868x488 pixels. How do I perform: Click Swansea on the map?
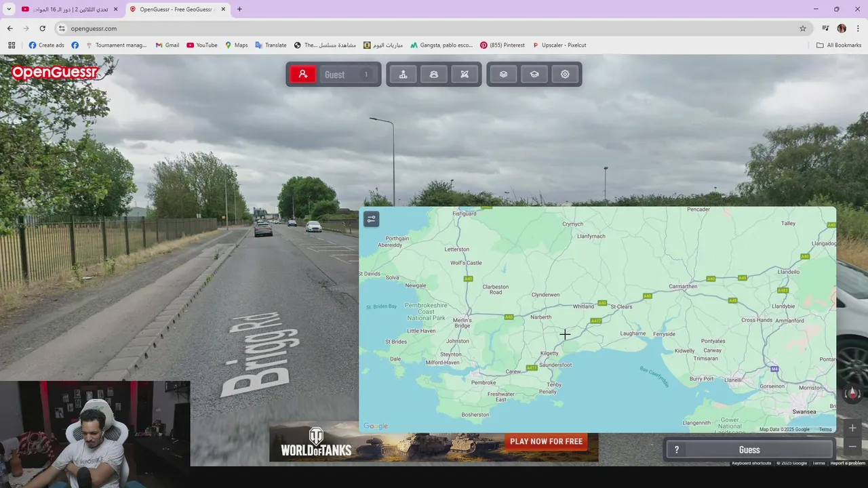pyautogui.click(x=804, y=411)
